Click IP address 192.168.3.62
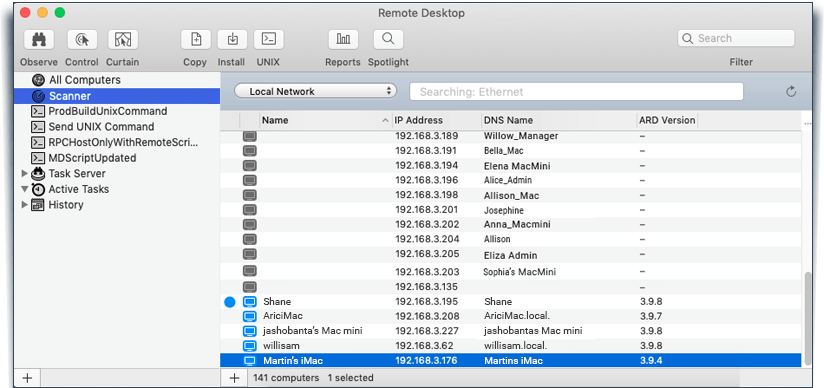 (424, 346)
